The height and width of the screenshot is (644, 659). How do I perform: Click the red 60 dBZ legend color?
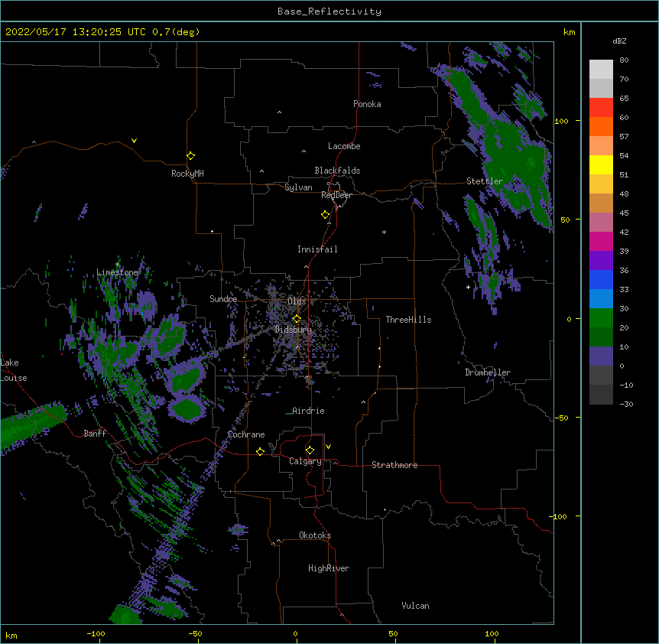coord(601,108)
